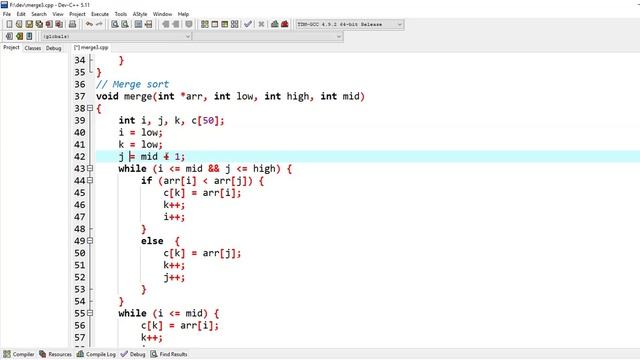
Task: Click the Goto Function toolbar icon
Action: point(138,24)
